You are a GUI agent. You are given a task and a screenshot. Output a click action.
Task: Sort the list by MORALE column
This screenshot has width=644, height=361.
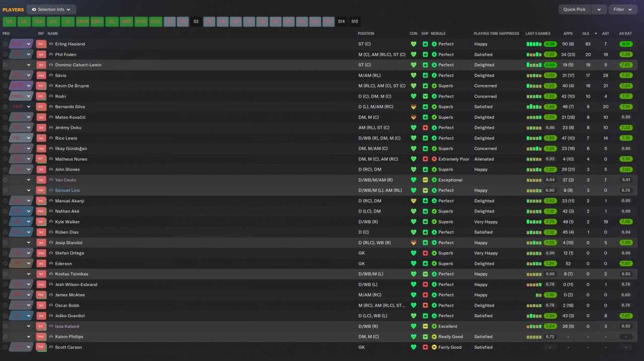pyautogui.click(x=438, y=34)
